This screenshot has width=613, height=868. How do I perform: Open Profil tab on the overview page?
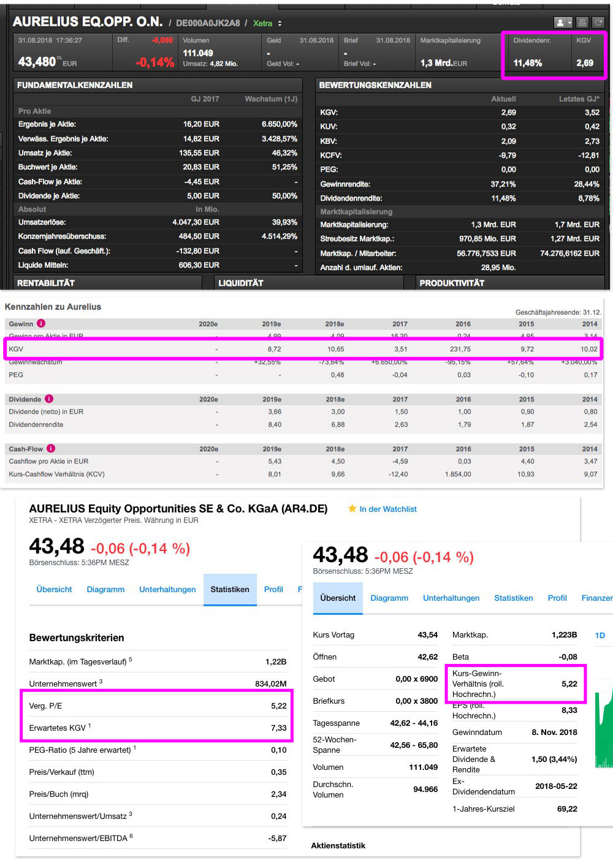pos(557,598)
